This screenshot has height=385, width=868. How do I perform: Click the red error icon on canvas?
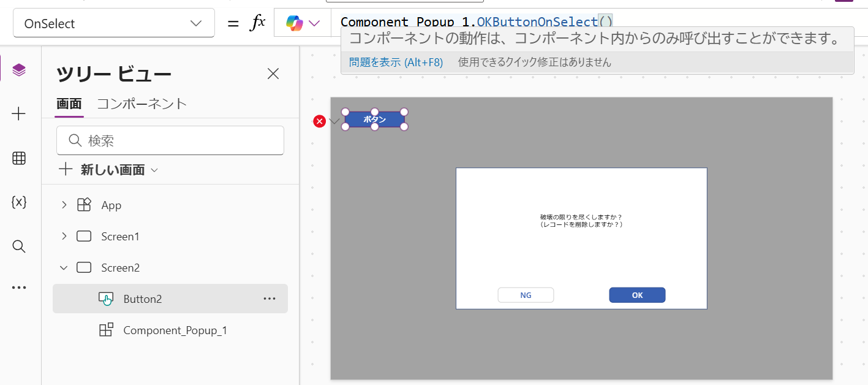tap(319, 121)
